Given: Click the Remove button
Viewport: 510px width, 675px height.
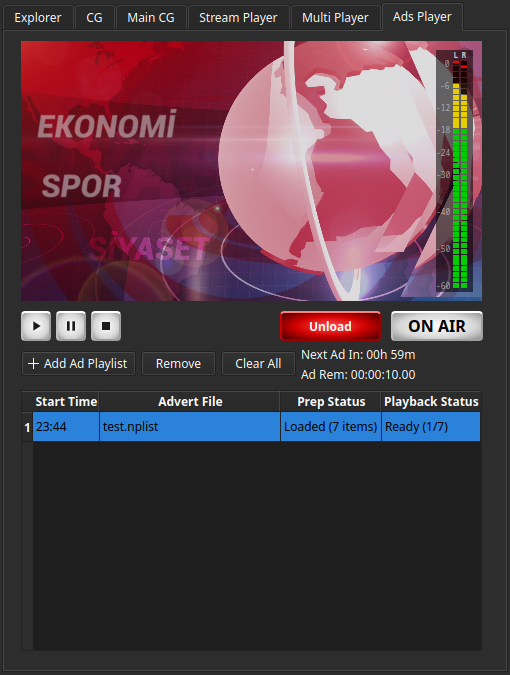Looking at the screenshot, I should (x=178, y=364).
